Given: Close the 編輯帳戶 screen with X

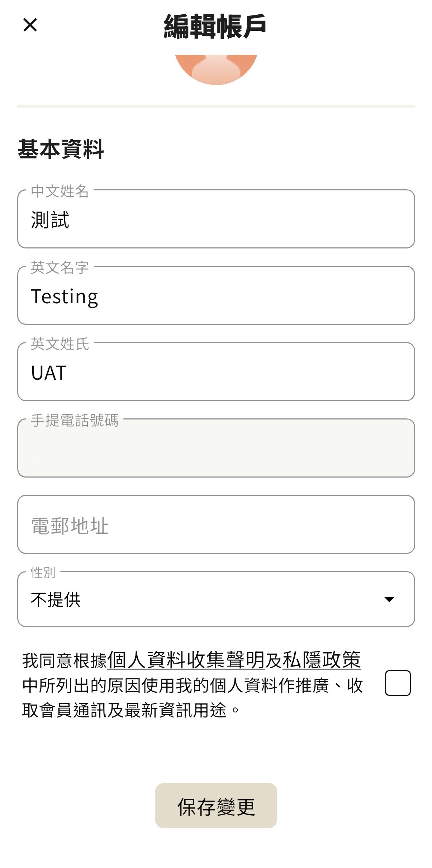Looking at the screenshot, I should pos(30,25).
